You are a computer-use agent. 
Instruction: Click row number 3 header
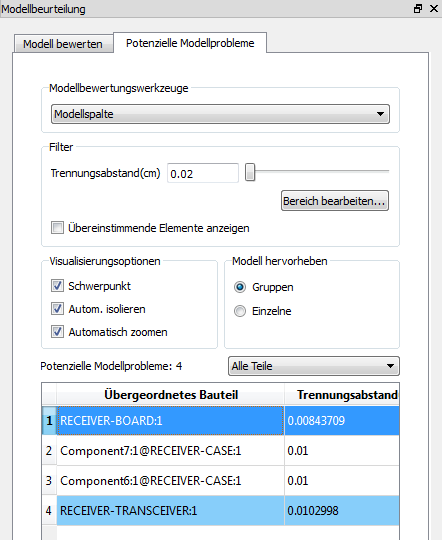[49, 480]
